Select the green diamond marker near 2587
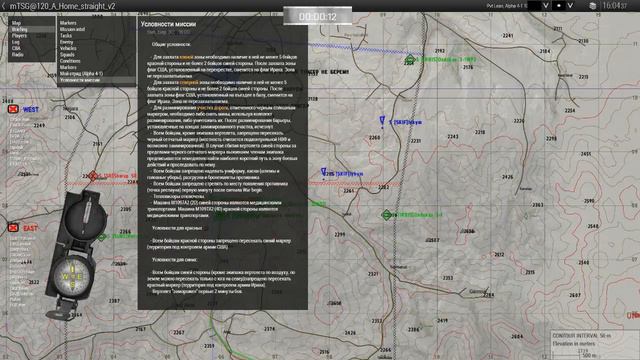Screen dimensions: 640x360 click(x=387, y=215)
